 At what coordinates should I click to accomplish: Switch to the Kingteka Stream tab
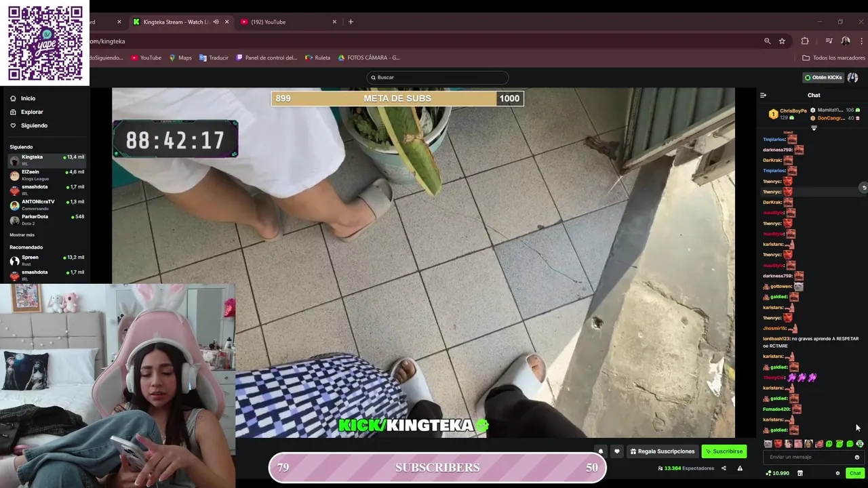click(180, 22)
